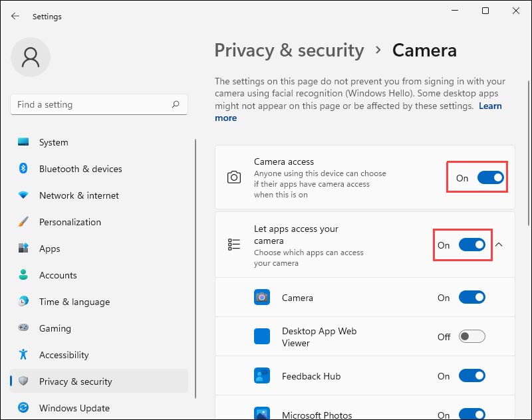Click the back arrow in Settings
Image resolution: width=532 pixels, height=420 pixels.
click(15, 16)
